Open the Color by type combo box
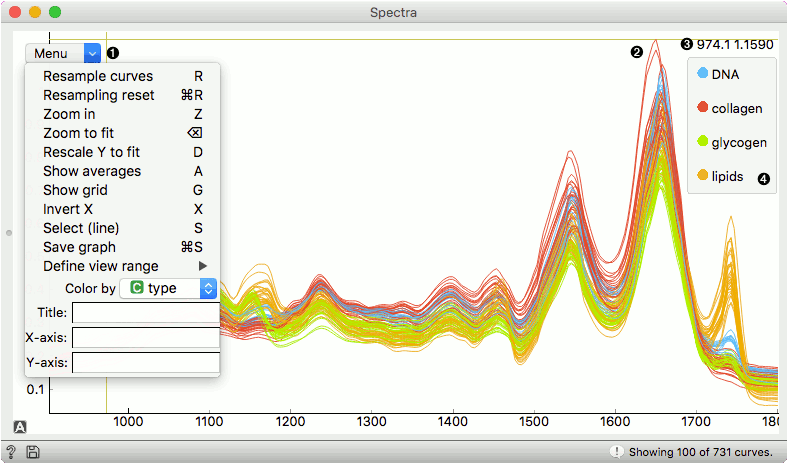The image size is (788, 464). coord(167,288)
